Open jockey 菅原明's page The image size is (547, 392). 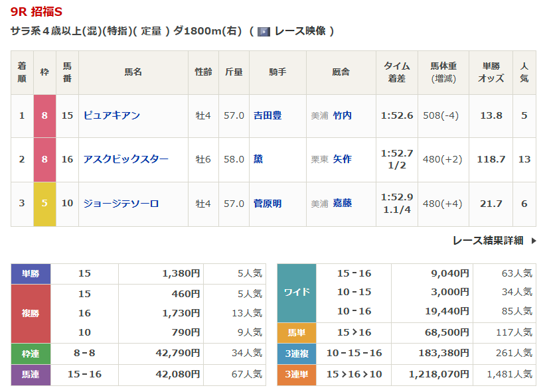[268, 204]
